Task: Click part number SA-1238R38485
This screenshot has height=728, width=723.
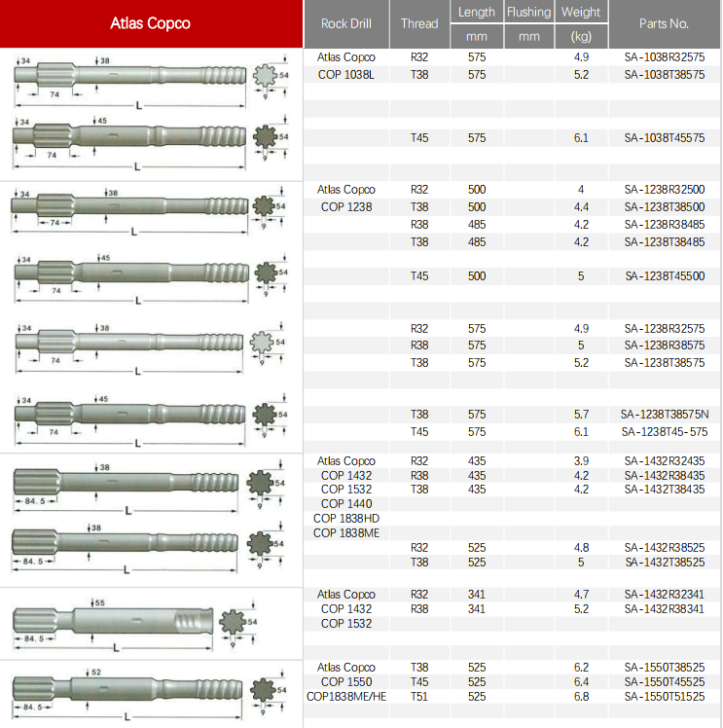Action: [x=664, y=225]
